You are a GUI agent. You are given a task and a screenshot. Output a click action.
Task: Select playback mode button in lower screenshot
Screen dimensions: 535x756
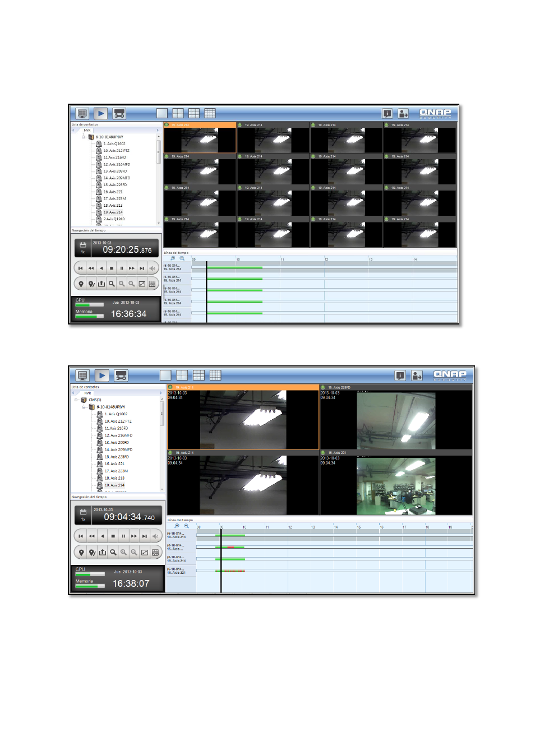(102, 375)
